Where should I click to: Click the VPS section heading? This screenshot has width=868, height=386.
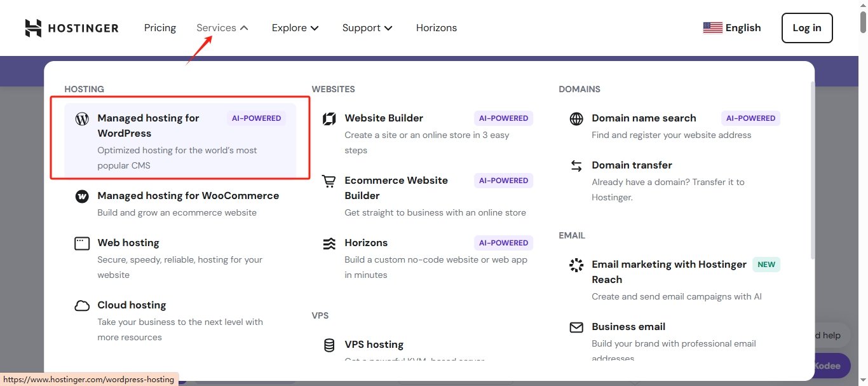[x=320, y=315]
